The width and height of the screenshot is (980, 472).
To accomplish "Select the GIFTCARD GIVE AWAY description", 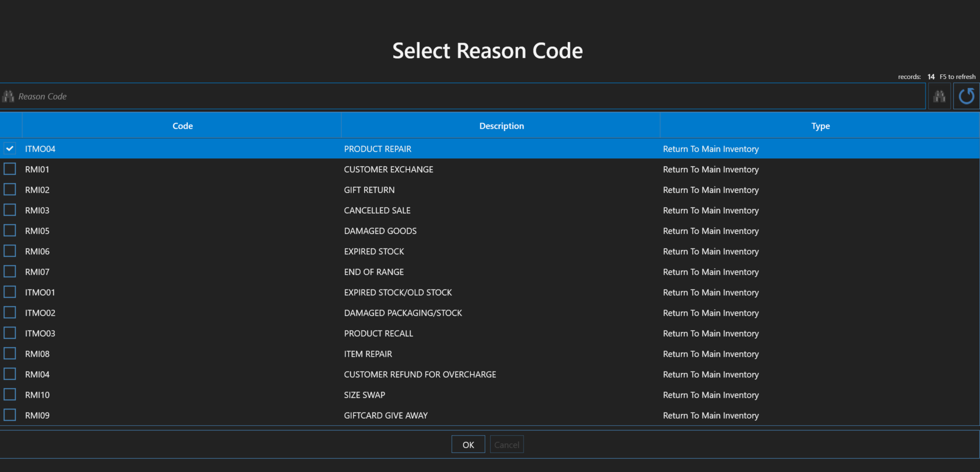I will click(386, 415).
